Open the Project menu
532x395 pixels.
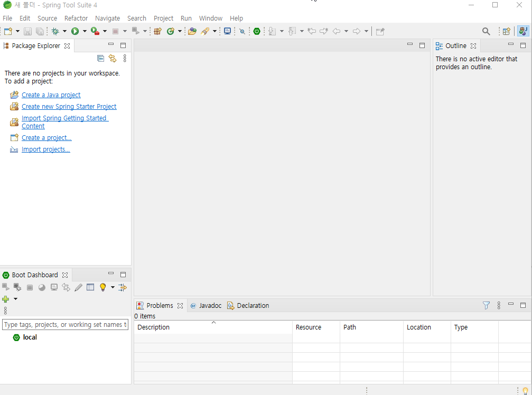pos(163,18)
